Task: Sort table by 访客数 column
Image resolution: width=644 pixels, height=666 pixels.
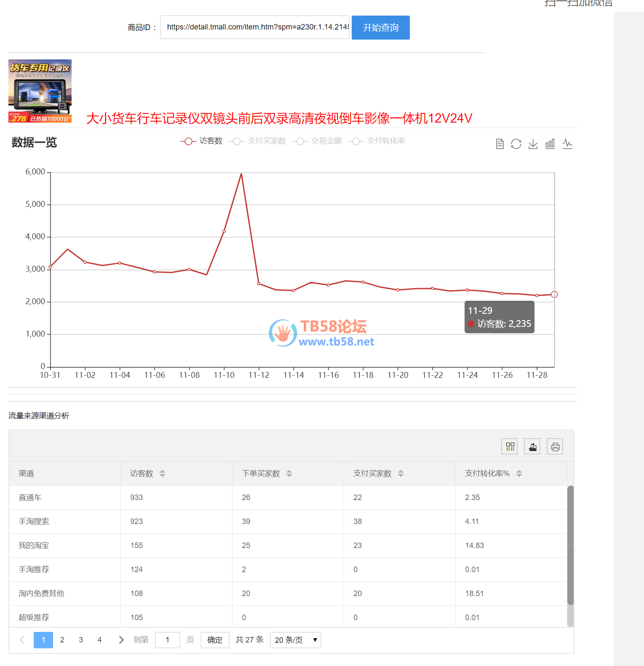Action: pyautogui.click(x=162, y=473)
